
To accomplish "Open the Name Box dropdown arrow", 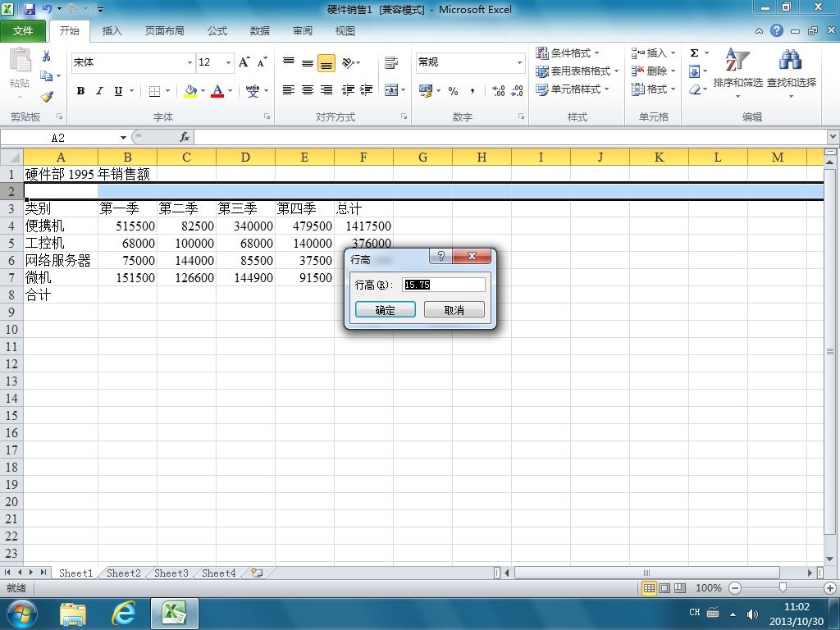I will tap(123, 138).
